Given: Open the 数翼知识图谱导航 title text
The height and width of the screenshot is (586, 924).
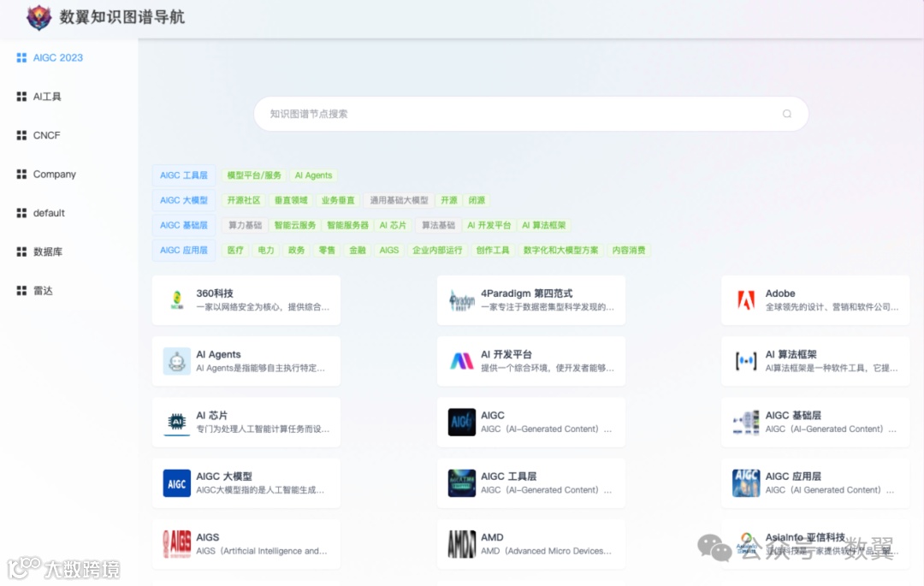Looking at the screenshot, I should 122,18.
